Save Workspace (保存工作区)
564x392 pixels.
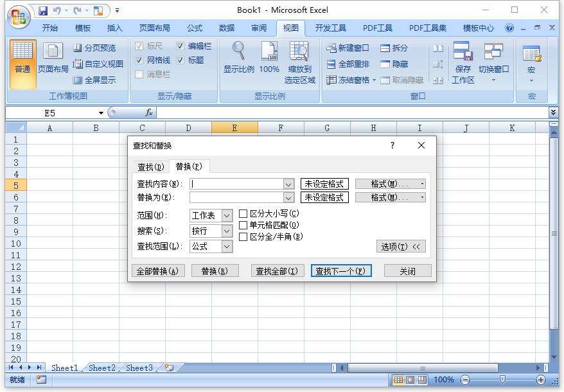pyautogui.click(x=463, y=63)
